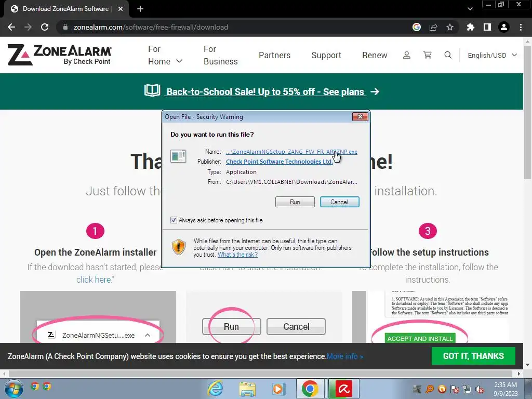Open the Partners menu item
Image resolution: width=532 pixels, height=399 pixels.
pos(274,55)
